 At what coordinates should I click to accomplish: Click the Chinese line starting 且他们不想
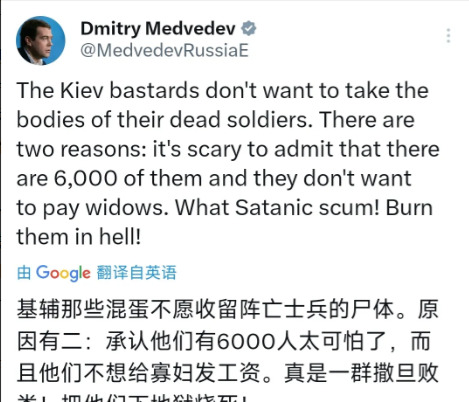tap(227, 372)
